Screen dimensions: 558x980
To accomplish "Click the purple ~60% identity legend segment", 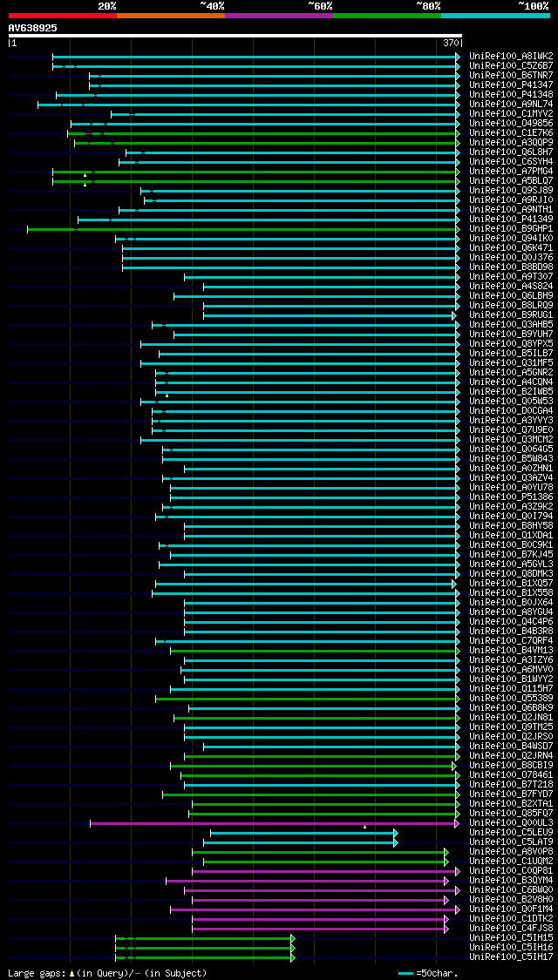I will (x=279, y=15).
